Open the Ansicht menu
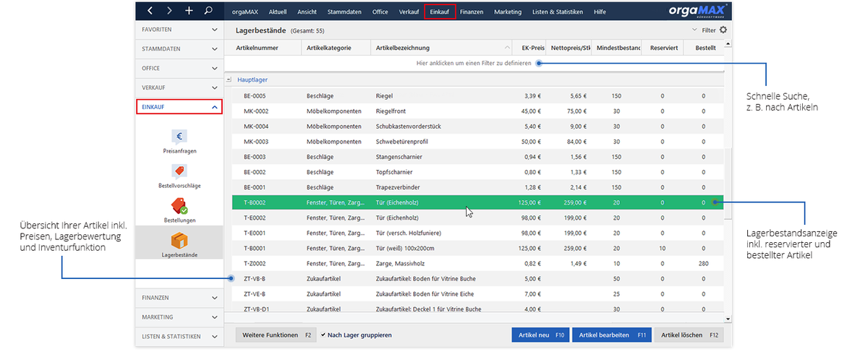This screenshot has height=352, width=868. point(307,12)
